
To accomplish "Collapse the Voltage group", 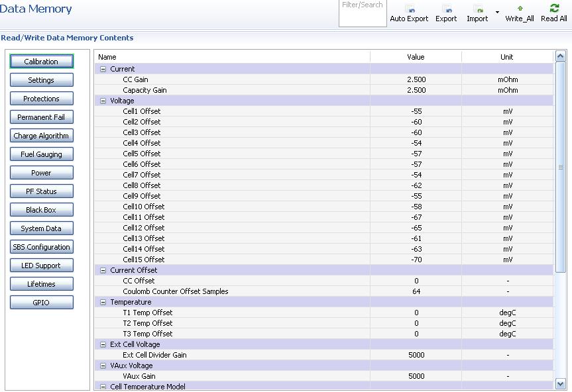I will click(103, 101).
